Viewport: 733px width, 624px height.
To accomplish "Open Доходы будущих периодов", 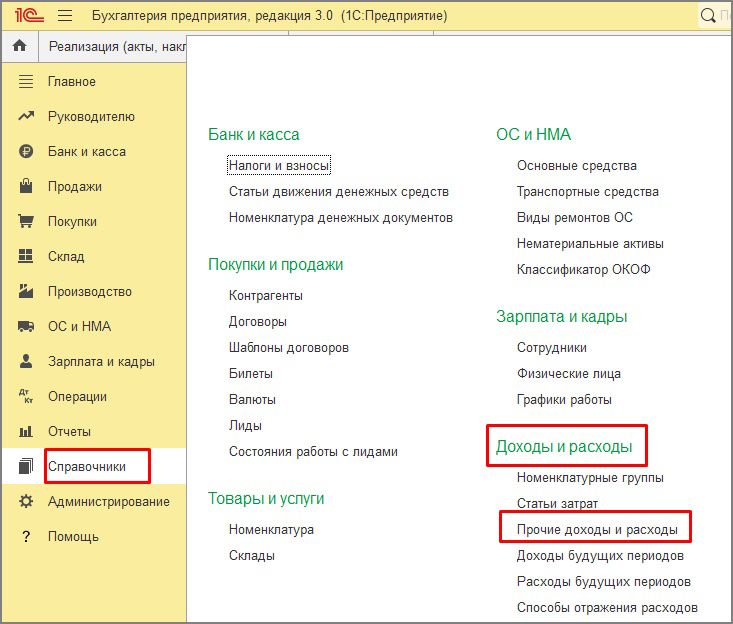I will point(600,555).
